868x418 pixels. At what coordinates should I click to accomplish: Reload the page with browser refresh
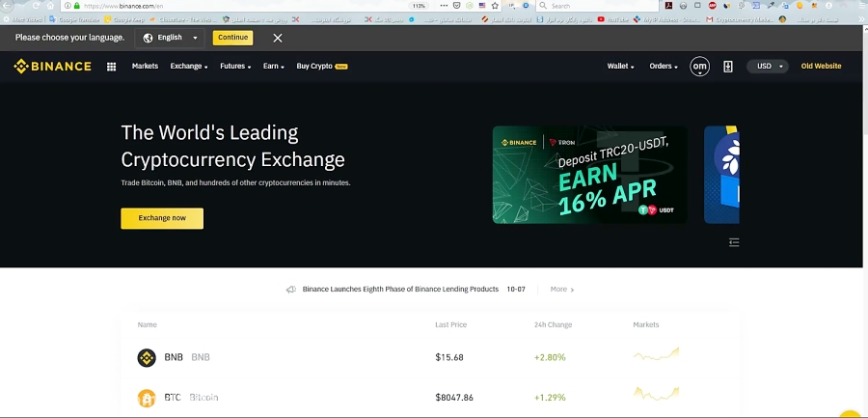pos(36,6)
